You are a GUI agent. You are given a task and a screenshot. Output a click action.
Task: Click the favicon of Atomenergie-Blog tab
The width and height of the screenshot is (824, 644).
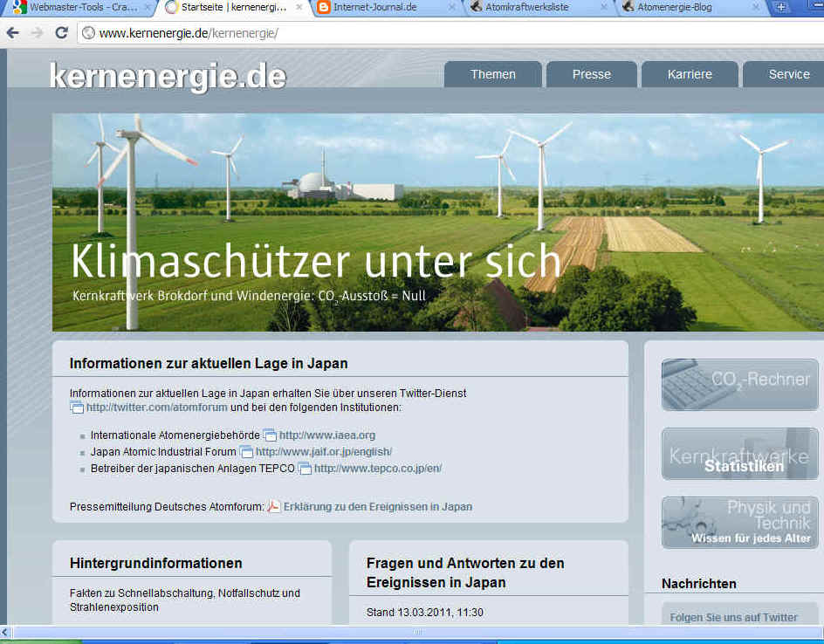628,7
